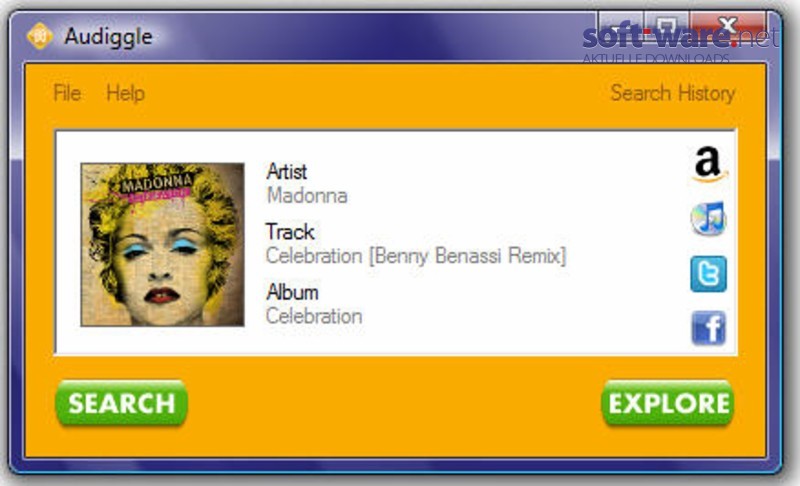800x486 pixels.
Task: Open the Help menu
Action: pyautogui.click(x=126, y=94)
